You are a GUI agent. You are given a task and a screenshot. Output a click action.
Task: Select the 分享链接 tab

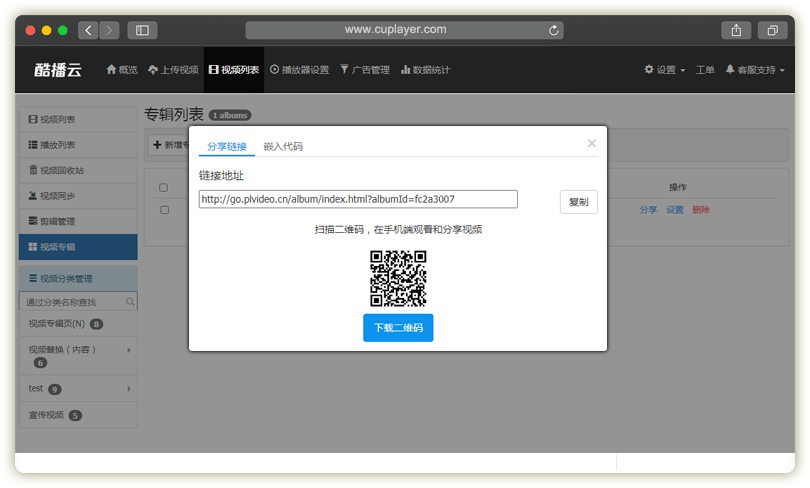click(x=227, y=147)
